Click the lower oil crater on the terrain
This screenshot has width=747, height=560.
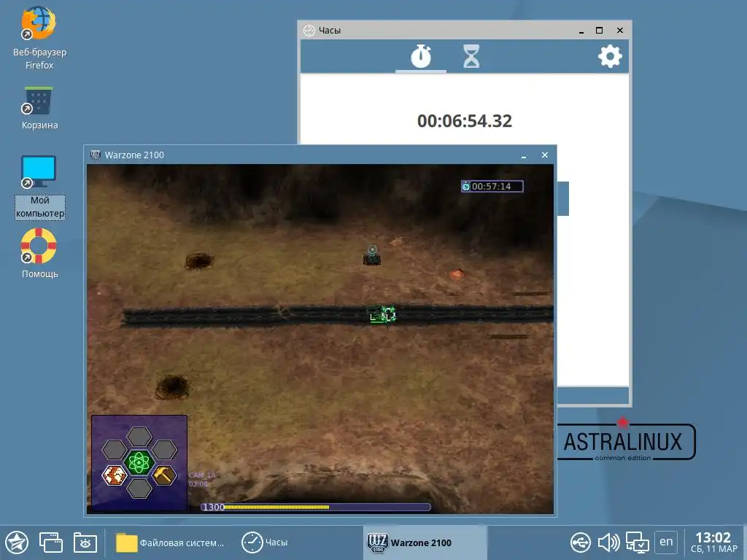173,386
